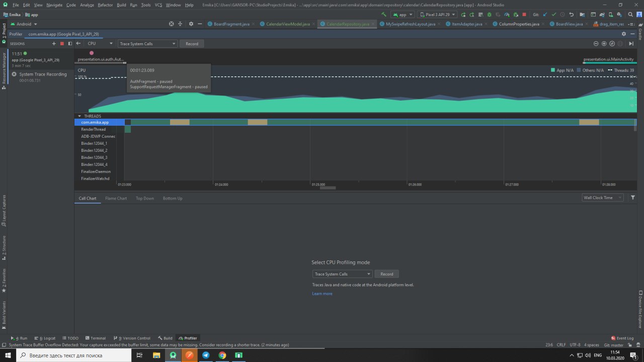Open the Event Log

pyautogui.click(x=622, y=338)
